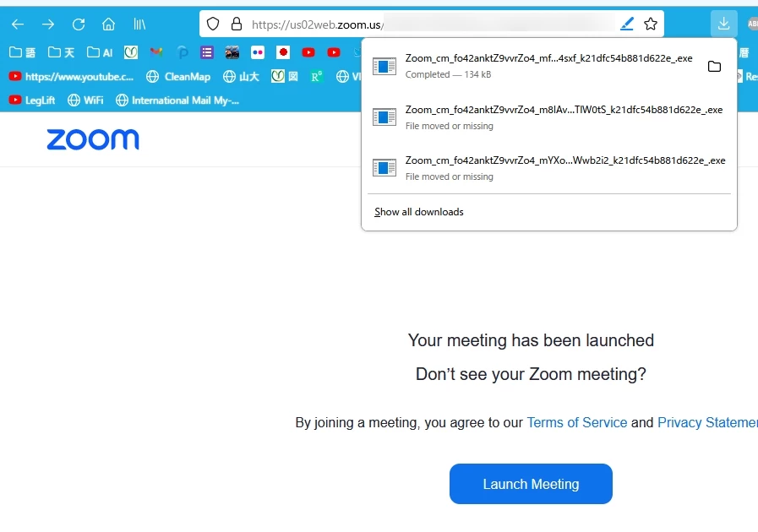Click file icon of the mYXo download
The width and height of the screenshot is (758, 532).
[384, 168]
